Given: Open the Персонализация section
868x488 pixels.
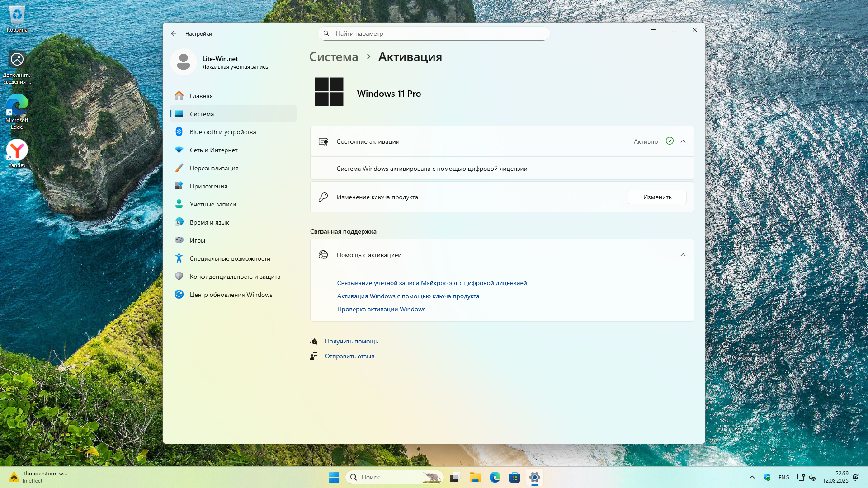Looking at the screenshot, I should (214, 168).
